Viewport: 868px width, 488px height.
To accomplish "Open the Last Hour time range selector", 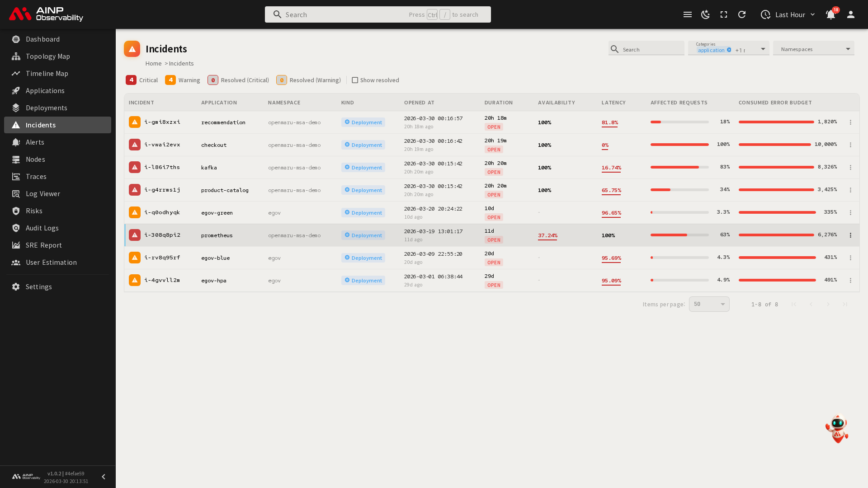I will coord(788,14).
